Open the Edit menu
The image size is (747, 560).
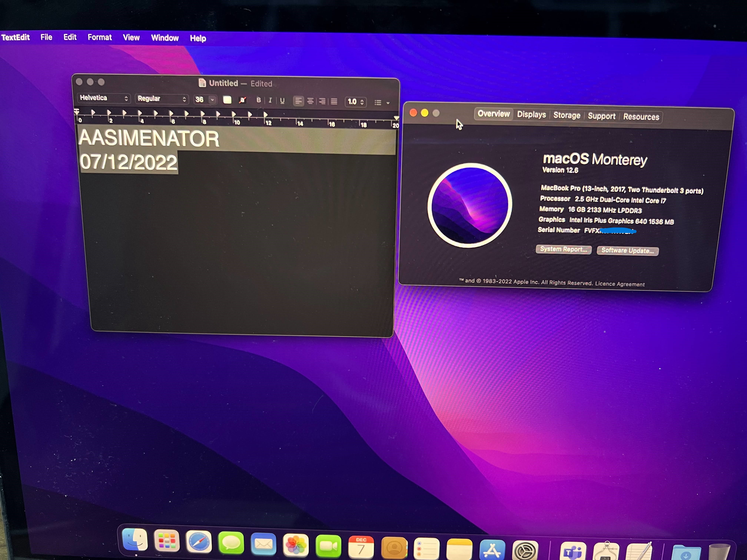point(70,37)
